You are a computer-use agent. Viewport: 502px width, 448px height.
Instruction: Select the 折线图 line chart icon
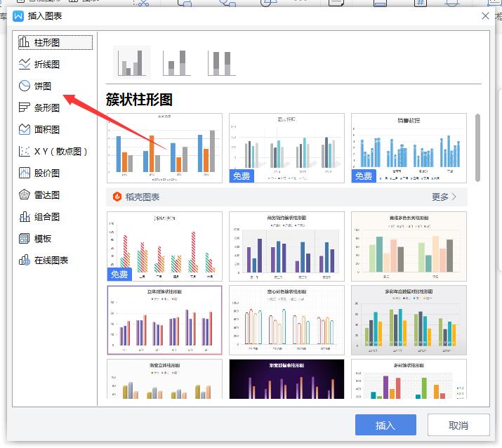25,64
